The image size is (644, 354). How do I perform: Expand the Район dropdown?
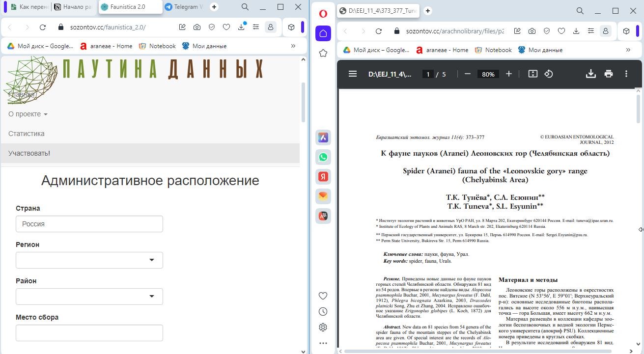point(89,296)
